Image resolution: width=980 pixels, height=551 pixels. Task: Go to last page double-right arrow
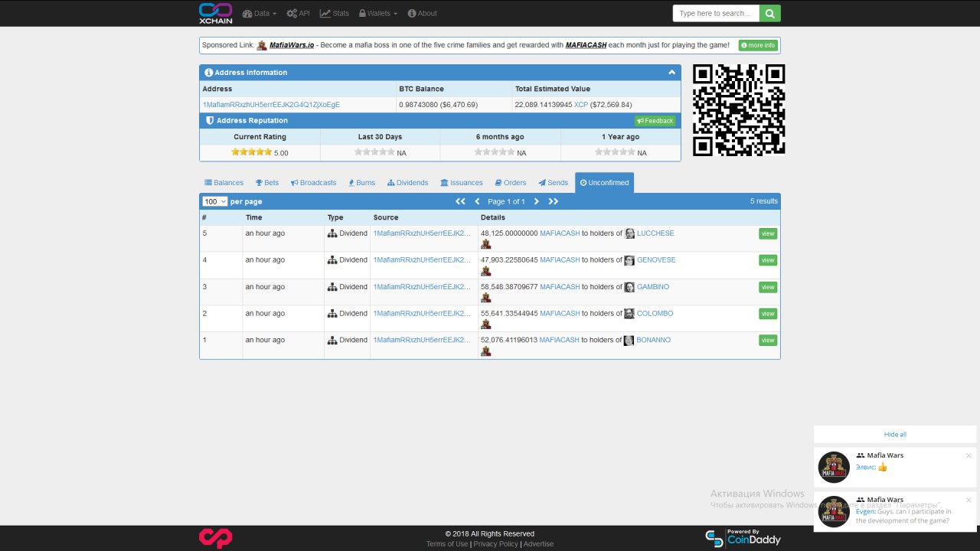pyautogui.click(x=554, y=201)
